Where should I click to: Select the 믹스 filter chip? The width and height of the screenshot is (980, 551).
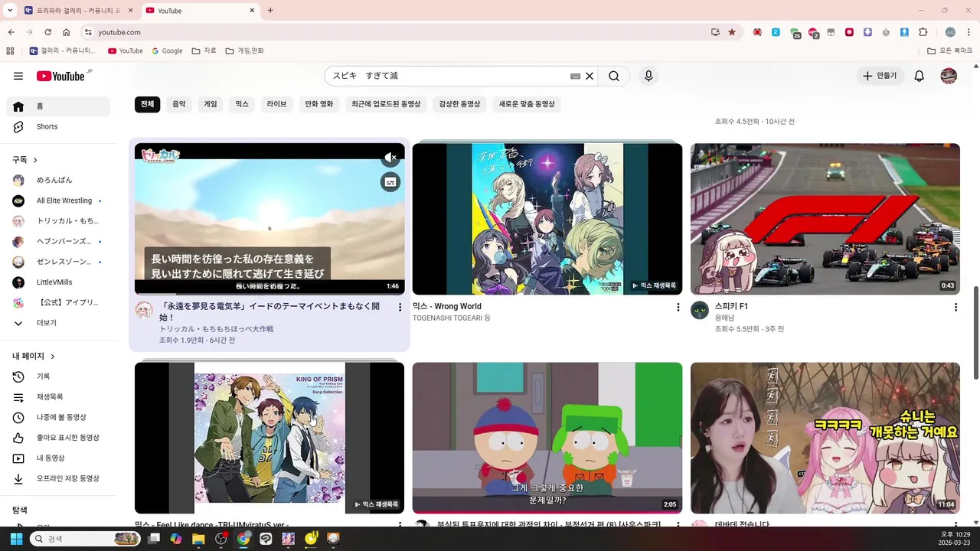point(242,104)
